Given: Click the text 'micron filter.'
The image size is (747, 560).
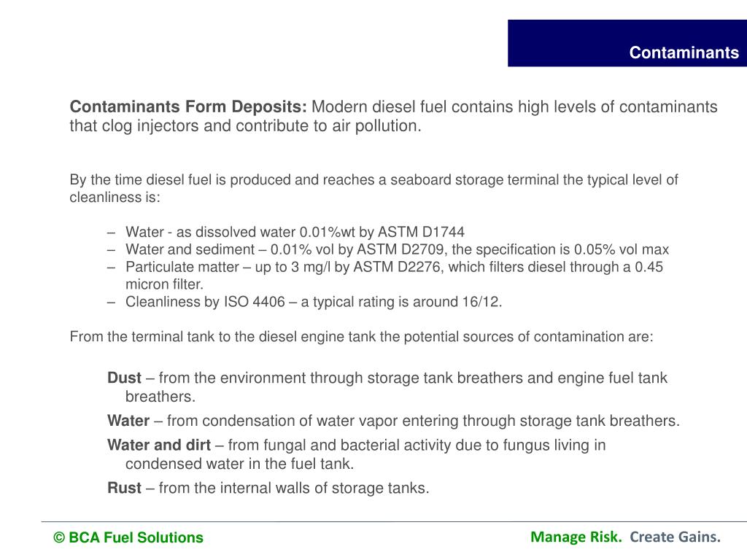Looking at the screenshot, I should tap(164, 284).
